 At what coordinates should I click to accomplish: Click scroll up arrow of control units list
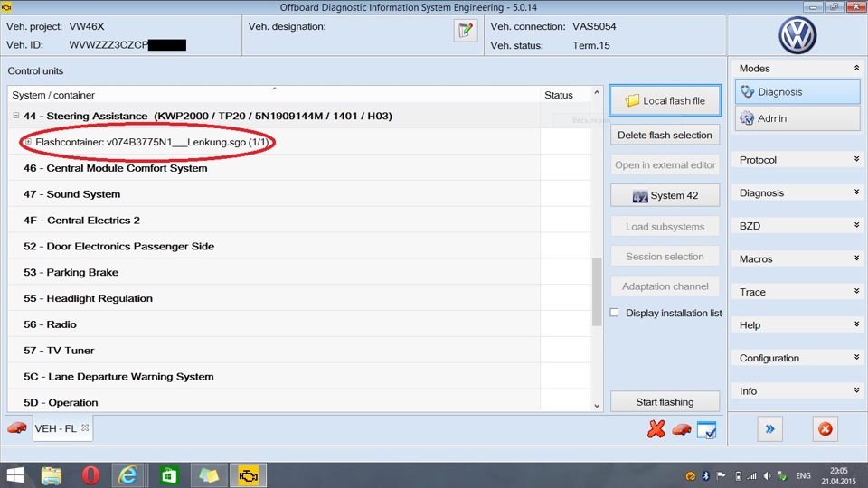(597, 92)
